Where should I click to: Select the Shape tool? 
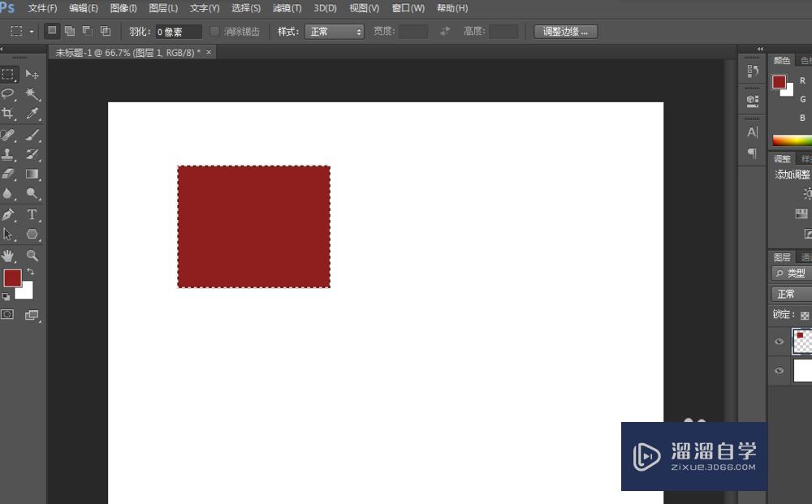point(32,234)
